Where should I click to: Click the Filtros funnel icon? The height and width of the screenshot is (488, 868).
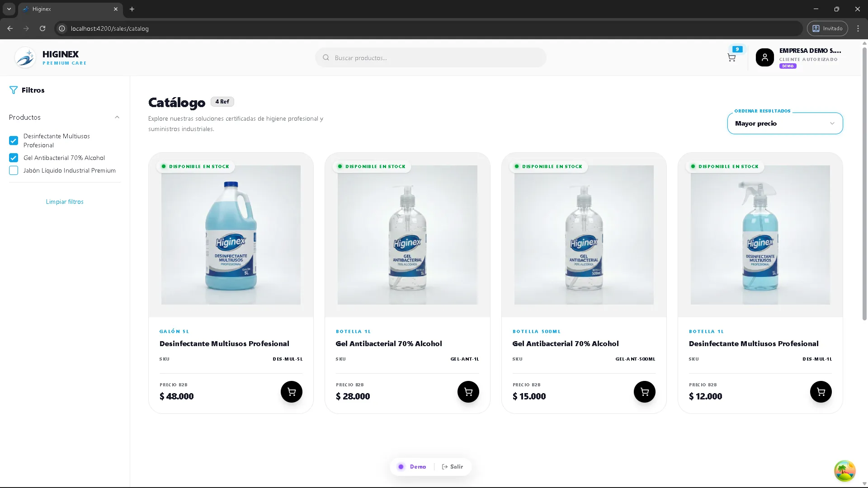13,90
